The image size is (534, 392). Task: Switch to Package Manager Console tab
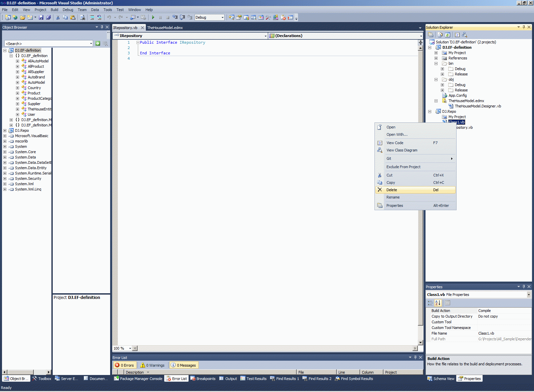coord(138,379)
